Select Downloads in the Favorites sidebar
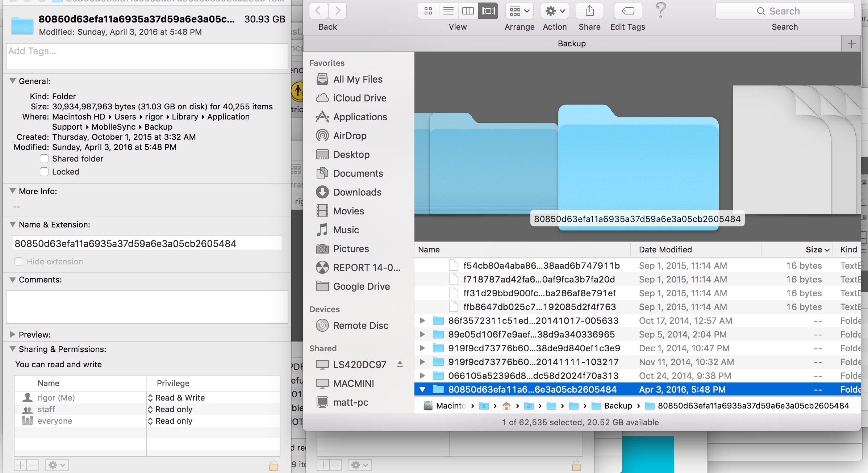The image size is (868, 473). pos(357,192)
